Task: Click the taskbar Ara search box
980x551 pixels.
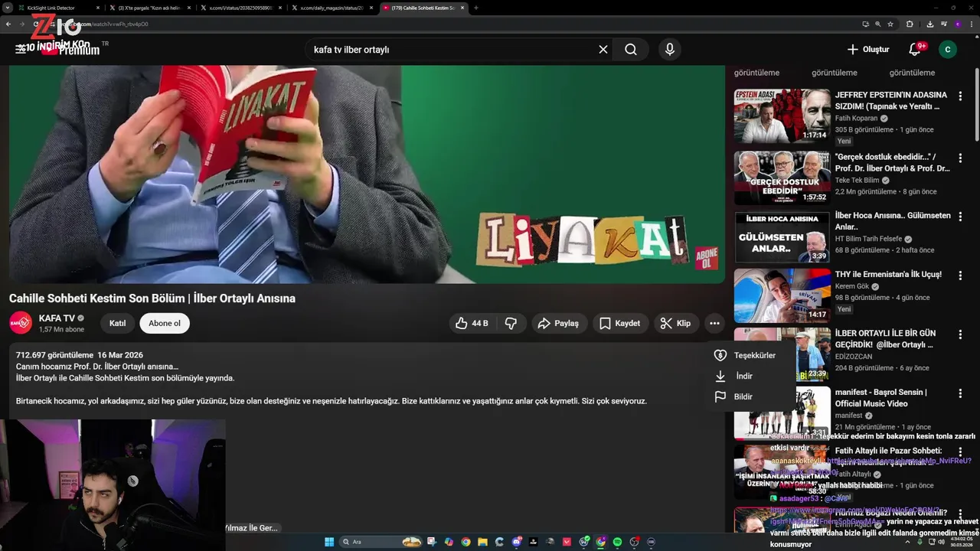Action: 381,542
